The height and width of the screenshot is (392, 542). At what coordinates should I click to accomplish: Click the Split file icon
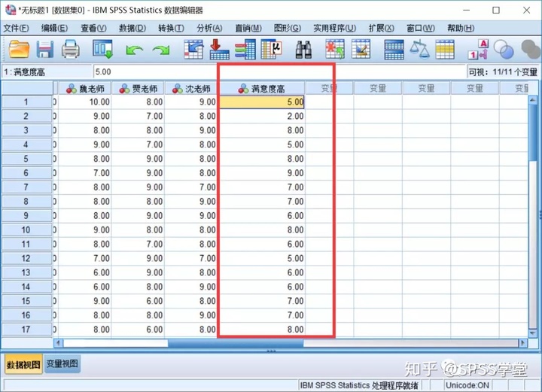[394, 50]
